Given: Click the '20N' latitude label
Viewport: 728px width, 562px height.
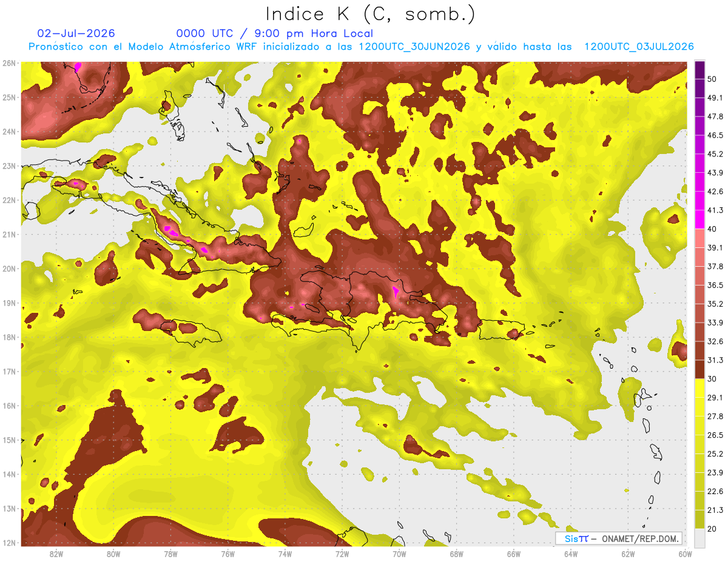Looking at the screenshot, I should [10, 269].
